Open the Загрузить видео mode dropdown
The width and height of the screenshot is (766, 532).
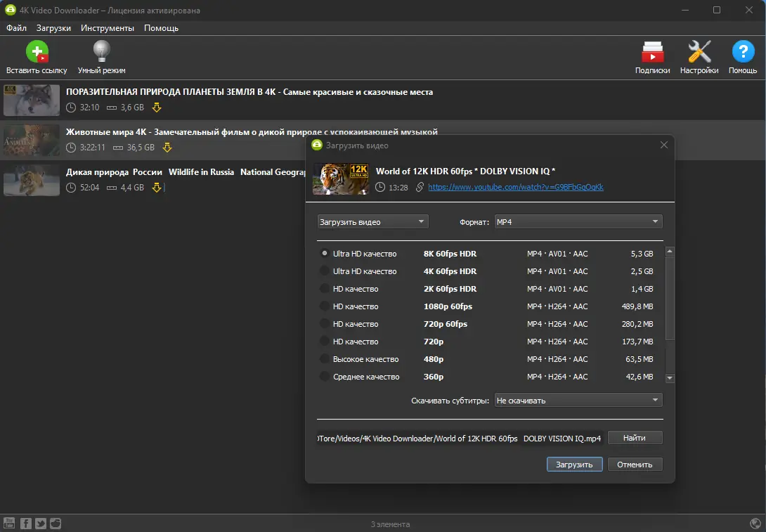[x=372, y=222]
